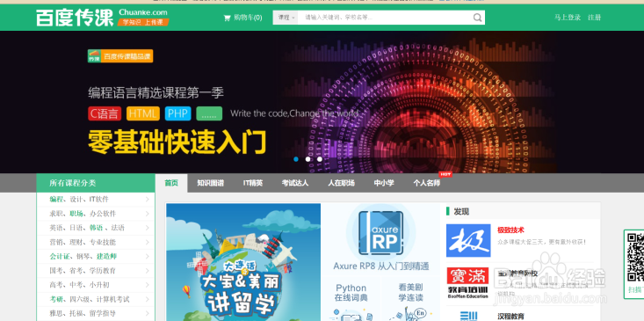Select the first banner carousel dot
Screen dimensions: 644x321
pyautogui.click(x=296, y=159)
